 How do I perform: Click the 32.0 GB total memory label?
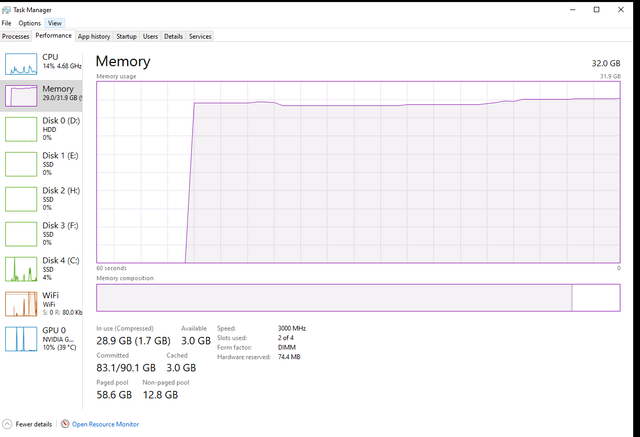(x=606, y=63)
